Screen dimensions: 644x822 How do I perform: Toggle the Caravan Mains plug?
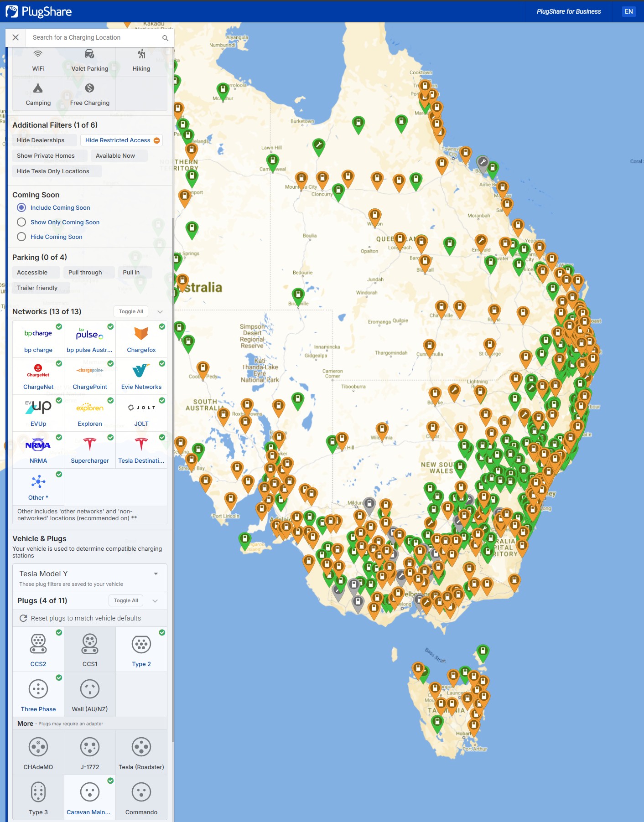tap(90, 797)
